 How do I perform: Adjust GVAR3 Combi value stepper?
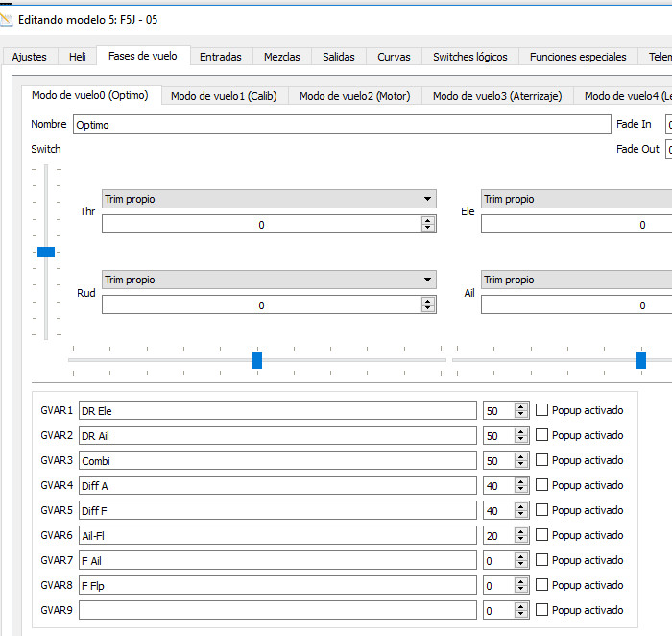pyautogui.click(x=521, y=460)
